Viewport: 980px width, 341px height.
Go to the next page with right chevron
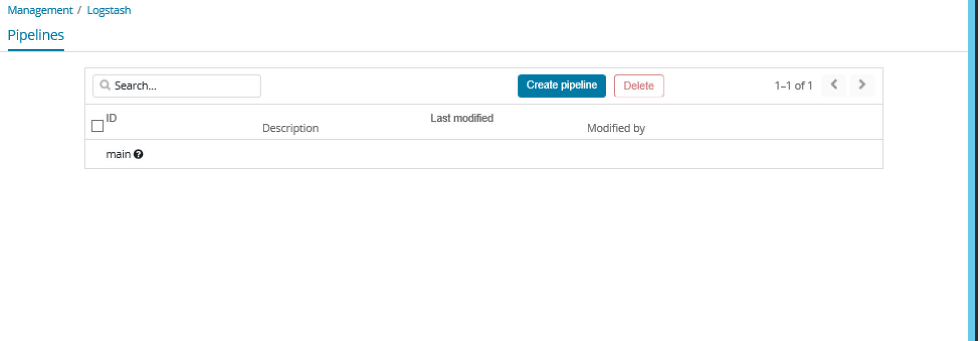point(862,85)
